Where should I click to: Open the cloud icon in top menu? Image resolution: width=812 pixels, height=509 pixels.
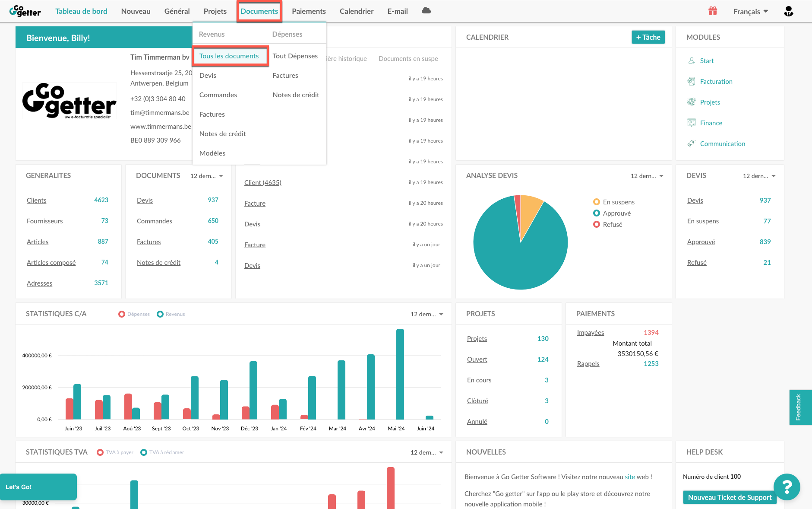click(426, 10)
